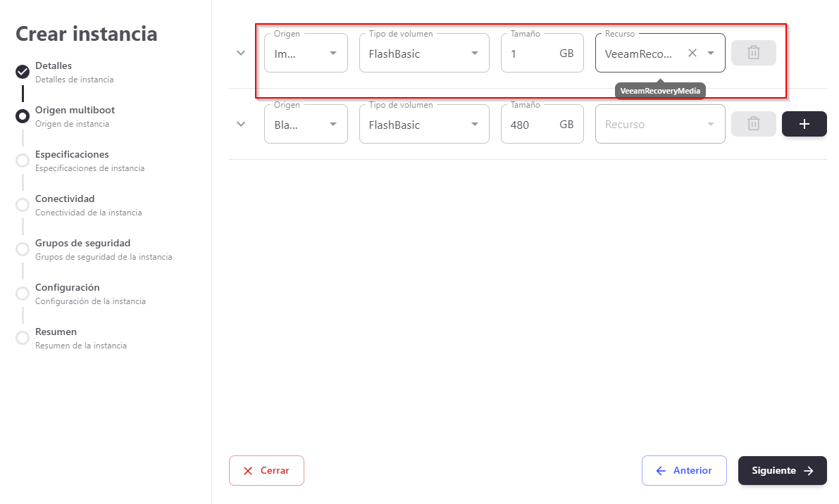The width and height of the screenshot is (839, 504).
Task: Click the Cerrar button
Action: pos(266,471)
